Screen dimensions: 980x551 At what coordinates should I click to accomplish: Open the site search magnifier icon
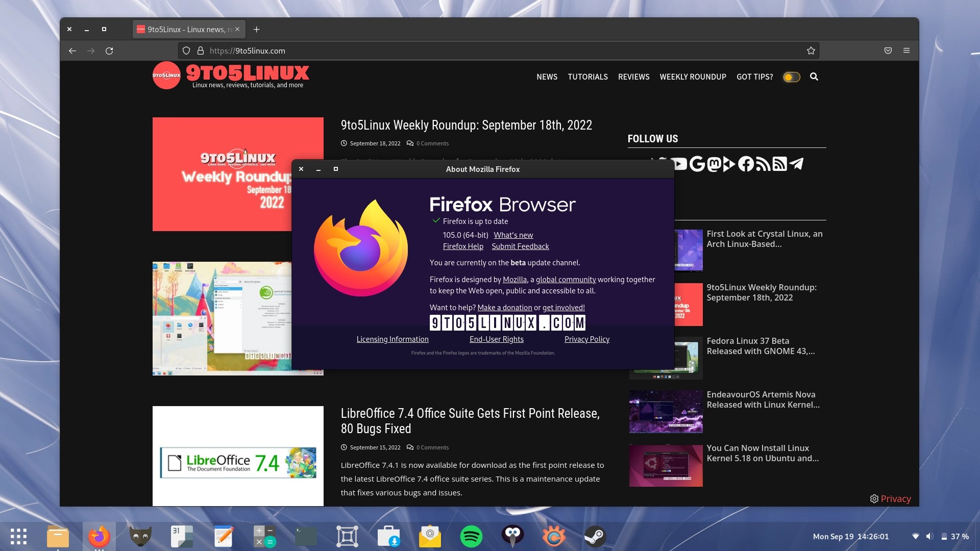814,77
